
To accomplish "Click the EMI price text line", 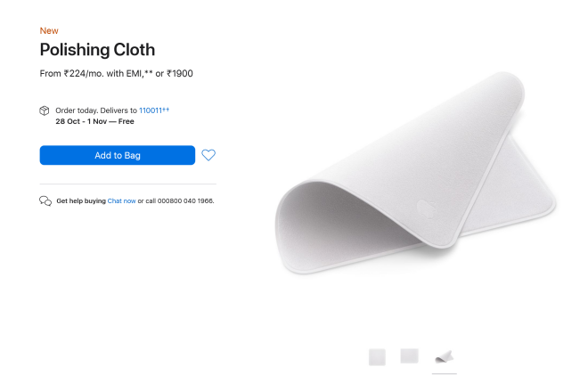I will click(116, 73).
